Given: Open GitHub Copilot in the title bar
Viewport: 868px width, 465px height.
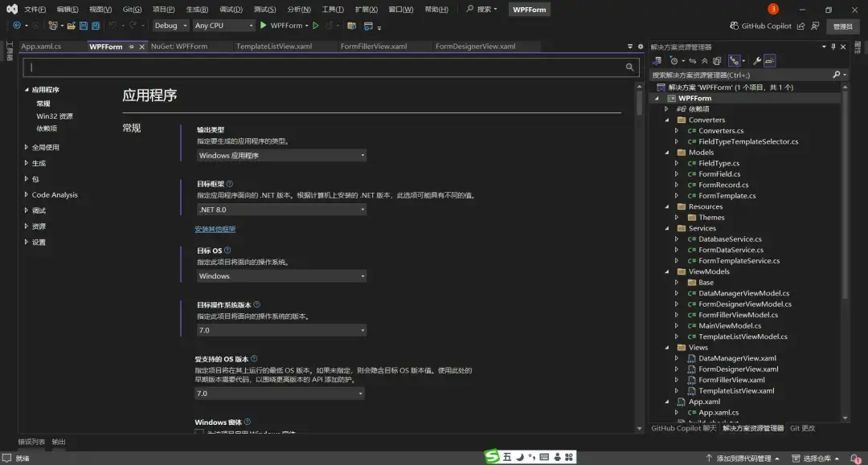Looking at the screenshot, I should coord(760,26).
